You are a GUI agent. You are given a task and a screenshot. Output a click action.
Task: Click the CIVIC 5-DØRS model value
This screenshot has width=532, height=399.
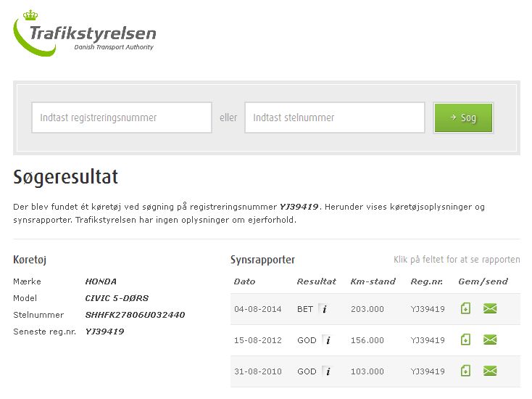[x=117, y=298]
